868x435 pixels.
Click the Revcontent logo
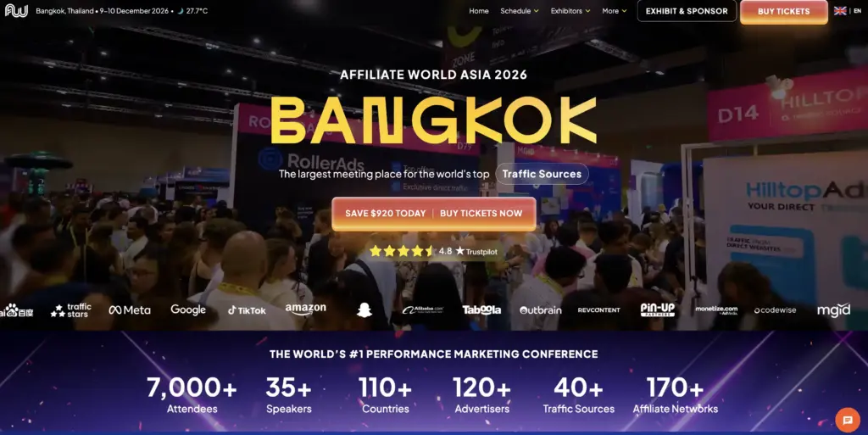(599, 310)
